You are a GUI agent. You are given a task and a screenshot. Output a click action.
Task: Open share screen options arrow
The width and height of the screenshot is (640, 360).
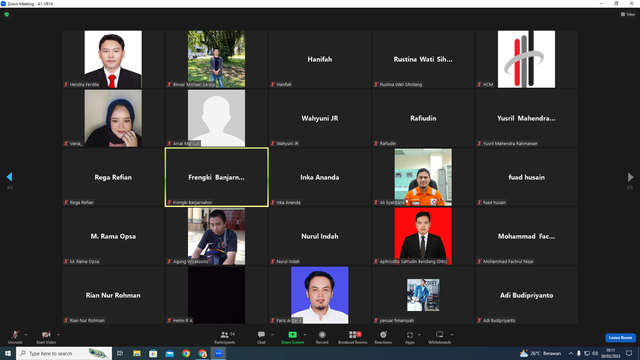point(305,335)
